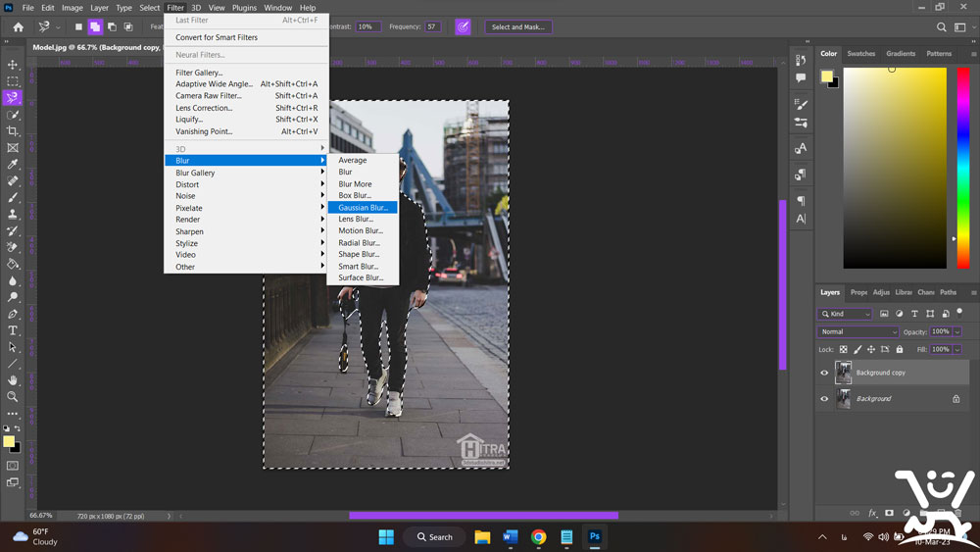
Task: Select the Background copy layer thumbnail
Action: [x=843, y=373]
